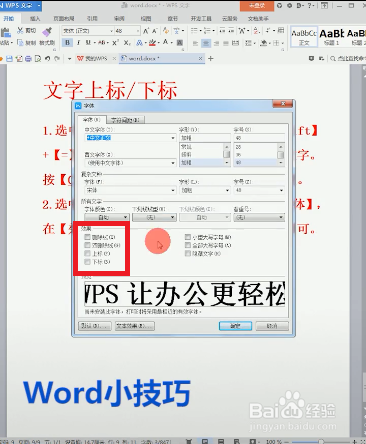The height and width of the screenshot is (444, 366).
Task: Open the 开发工具 Developer Tools ribbon tab
Action: tap(201, 19)
